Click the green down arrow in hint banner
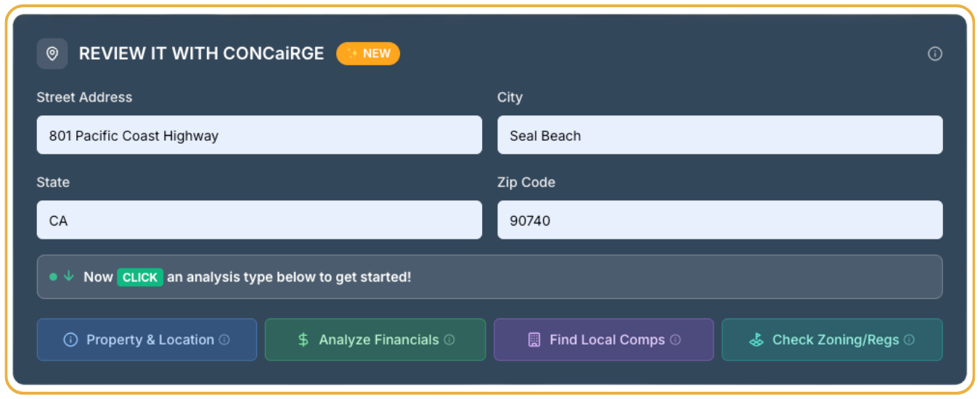This screenshot has width=980, height=399. [x=69, y=276]
